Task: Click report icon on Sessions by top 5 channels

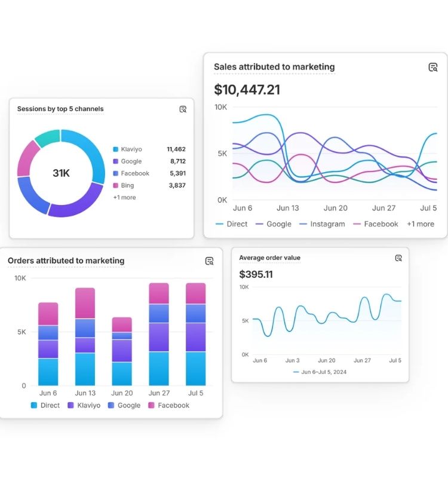Action: pyautogui.click(x=183, y=109)
